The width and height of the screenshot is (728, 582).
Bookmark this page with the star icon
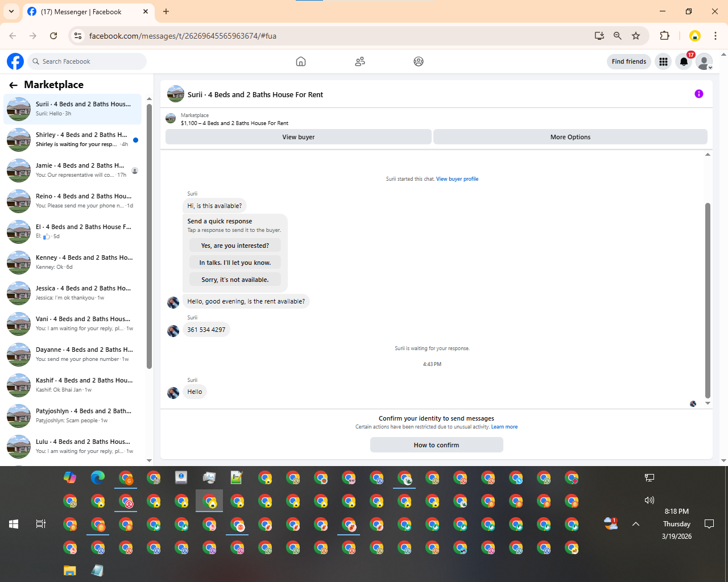tap(636, 36)
